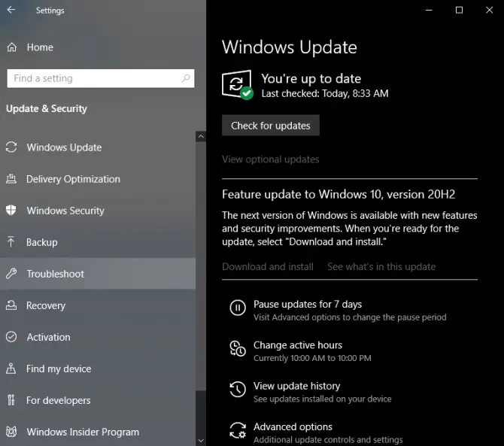Click sidebar scrollbar up arrow
This screenshot has height=446, width=504.
pyautogui.click(x=201, y=137)
